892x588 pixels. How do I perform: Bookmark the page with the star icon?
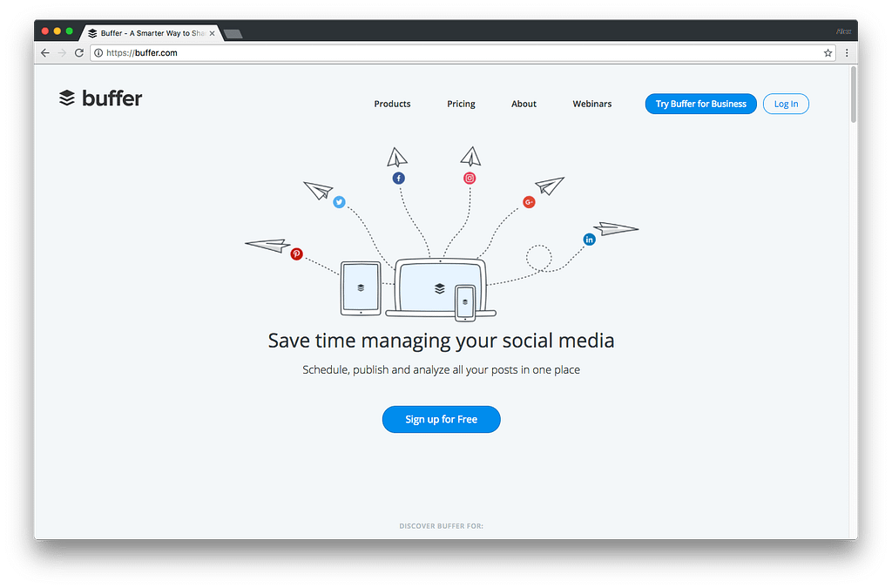[828, 53]
